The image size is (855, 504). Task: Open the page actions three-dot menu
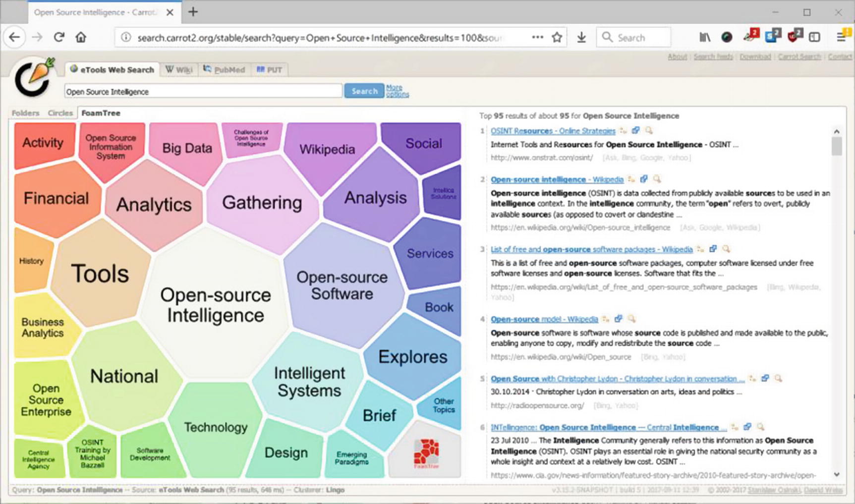(x=537, y=38)
